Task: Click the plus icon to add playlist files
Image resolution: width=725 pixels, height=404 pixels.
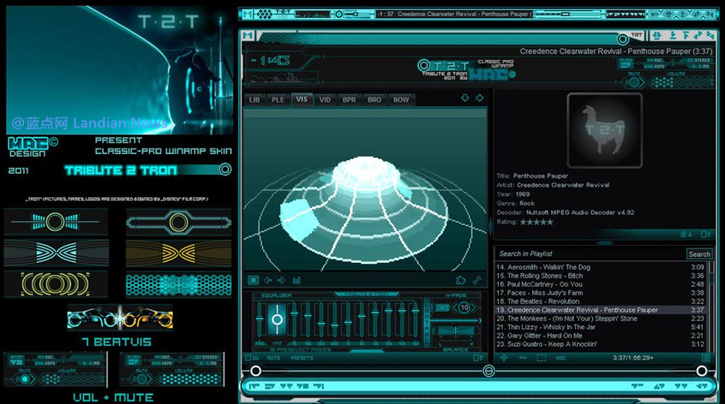Action: (504, 356)
